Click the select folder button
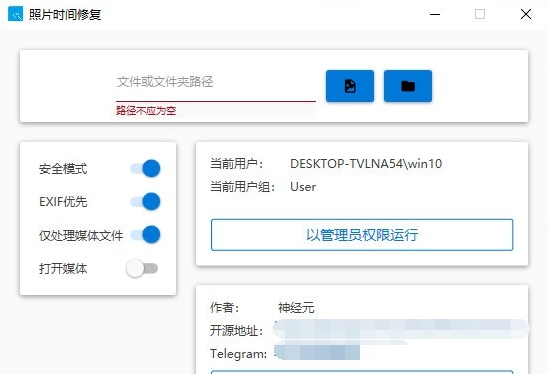The image size is (548, 374). 408,86
